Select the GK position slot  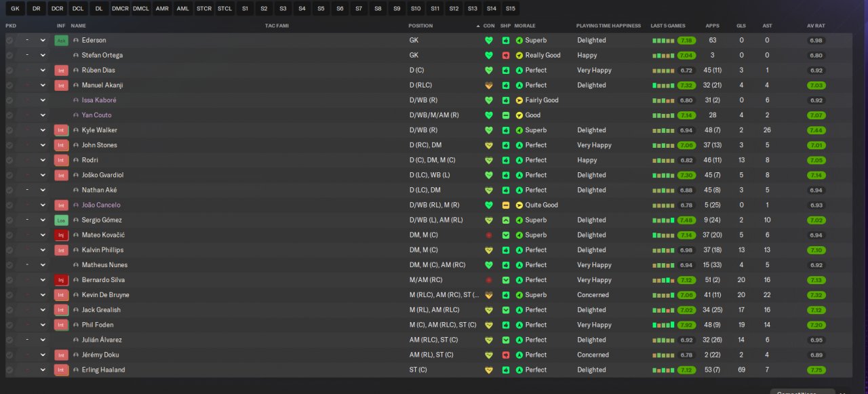[x=15, y=8]
